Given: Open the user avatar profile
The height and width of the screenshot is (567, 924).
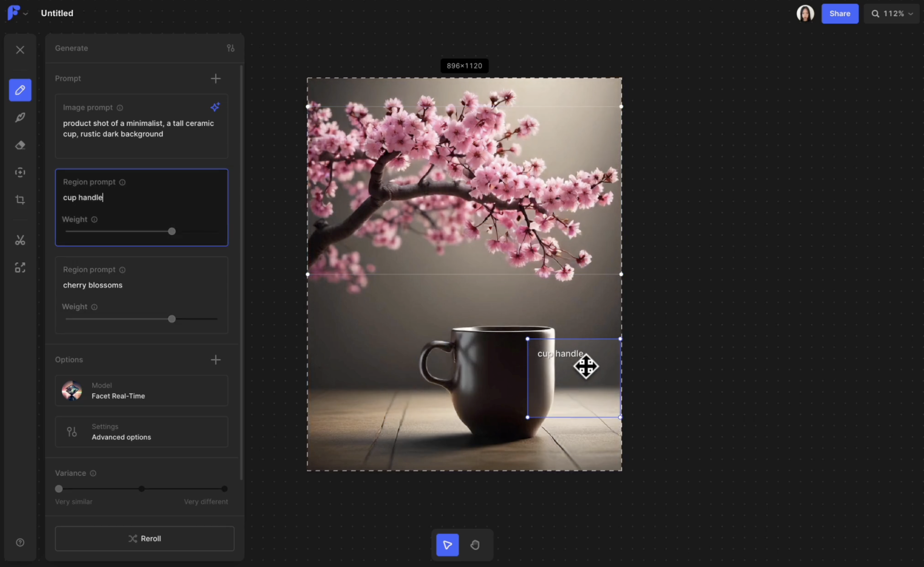Looking at the screenshot, I should 805,13.
